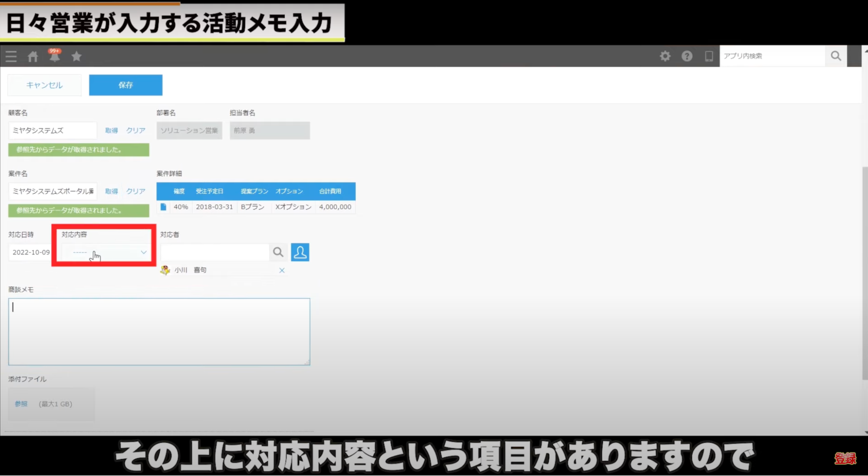The image size is (868, 476).
Task: Click the 参照 file attachment link
Action: [x=21, y=404]
